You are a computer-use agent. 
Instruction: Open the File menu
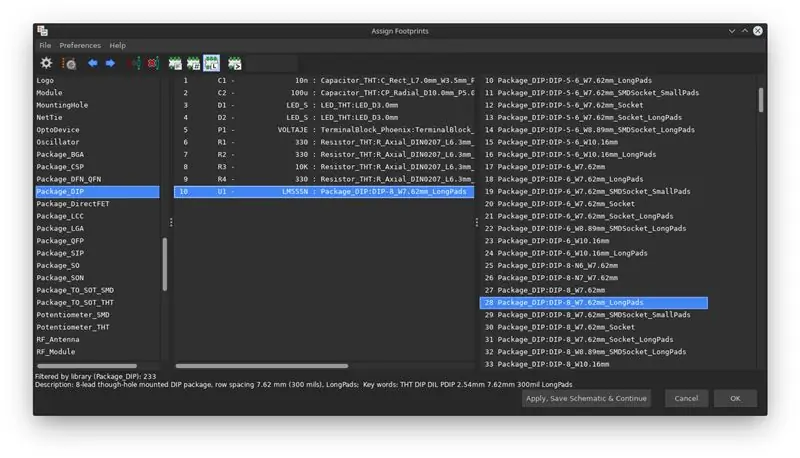click(x=45, y=45)
